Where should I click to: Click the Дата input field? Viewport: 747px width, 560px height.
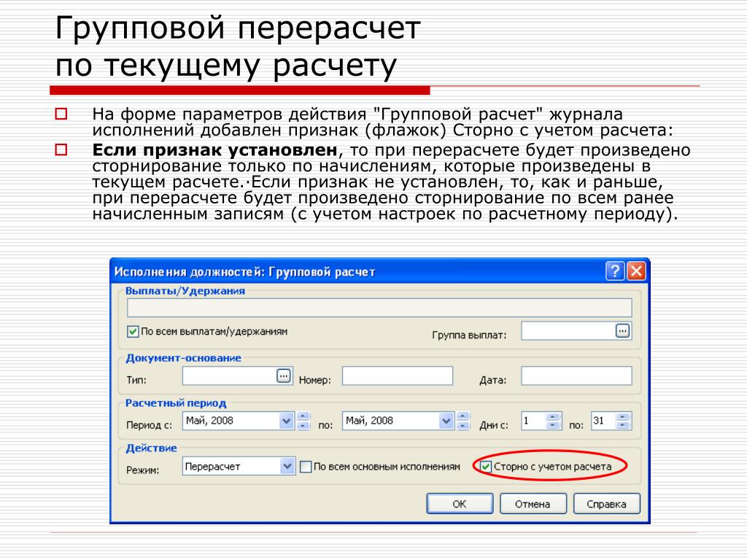click(x=576, y=376)
